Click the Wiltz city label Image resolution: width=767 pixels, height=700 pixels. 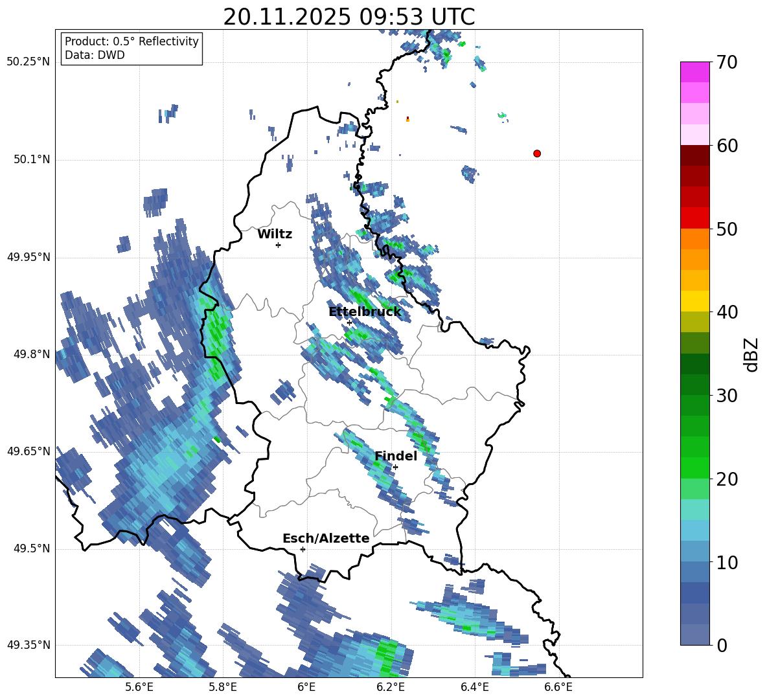(275, 234)
